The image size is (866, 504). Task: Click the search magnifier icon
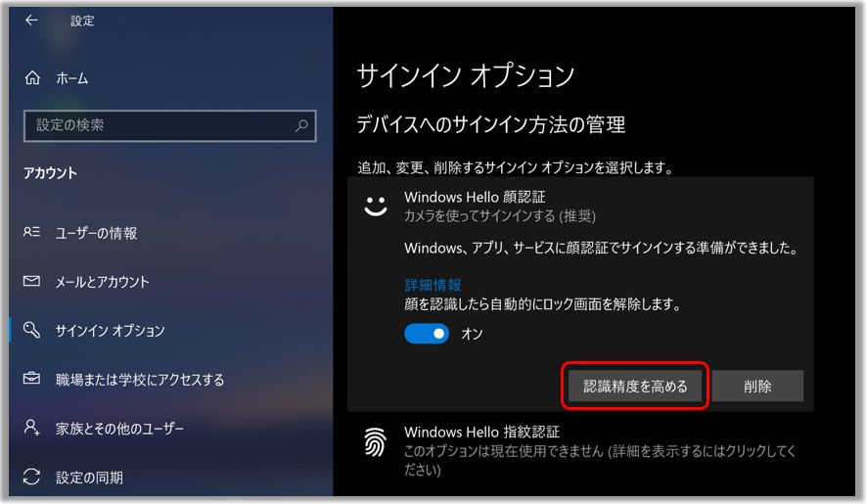[301, 125]
